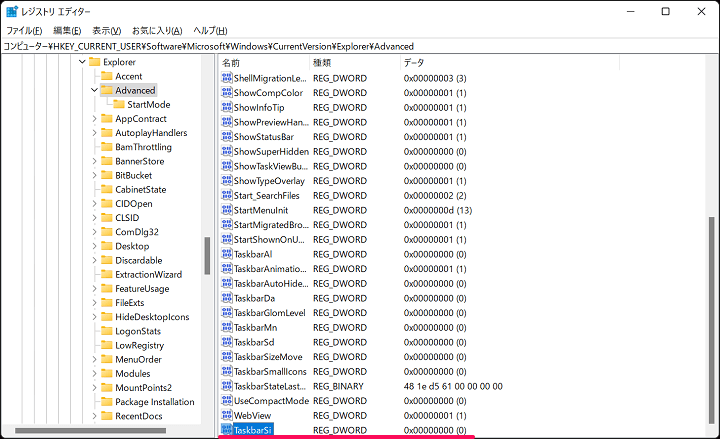Click the TaskbarMn DWORD value icon
The image size is (720, 439).
(x=226, y=327)
